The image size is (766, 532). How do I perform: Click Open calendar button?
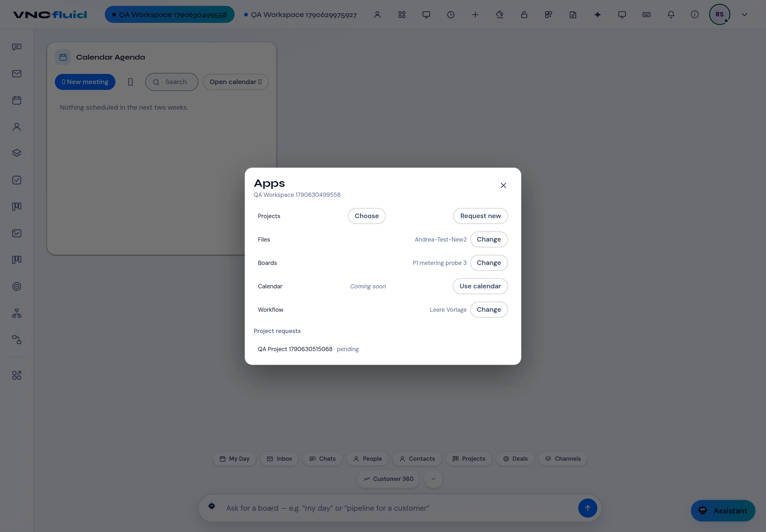click(x=236, y=82)
